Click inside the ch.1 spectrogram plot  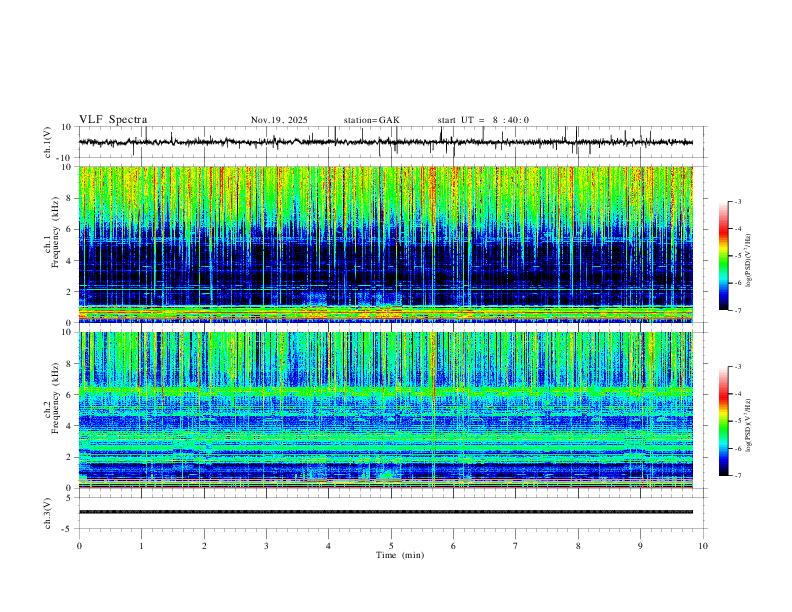click(x=386, y=244)
